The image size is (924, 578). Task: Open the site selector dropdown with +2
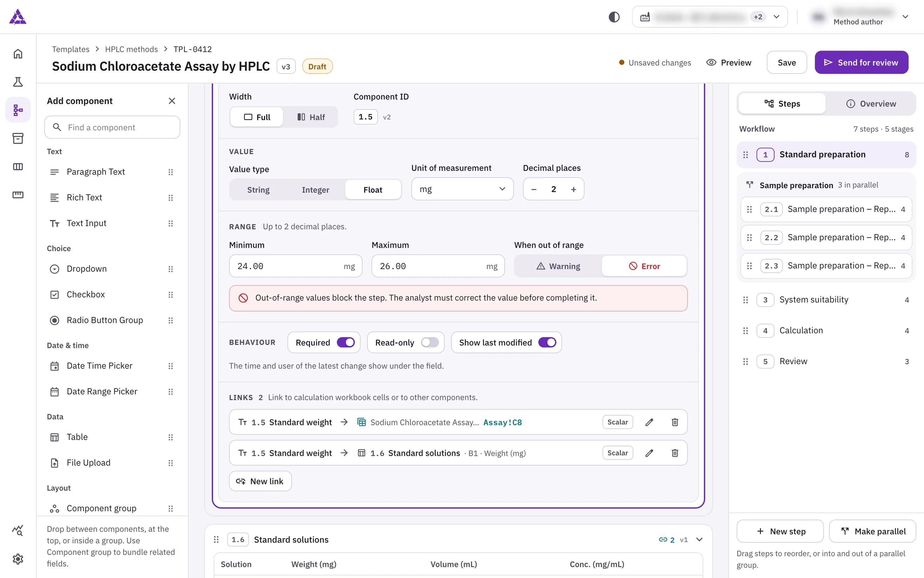710,17
